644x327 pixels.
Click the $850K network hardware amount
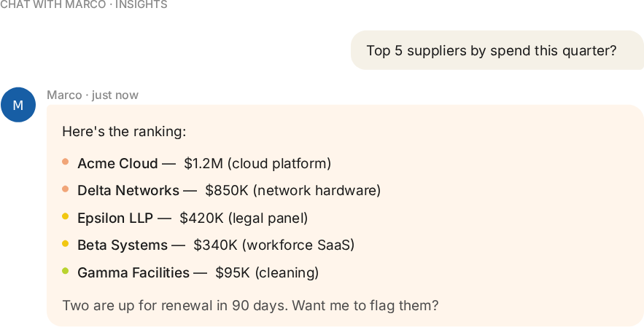(293, 190)
